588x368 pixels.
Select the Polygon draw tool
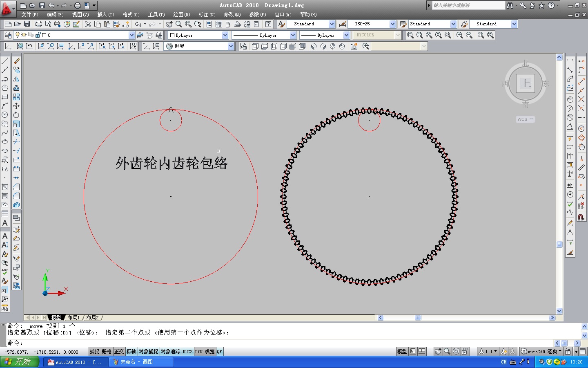pyautogui.click(x=5, y=88)
